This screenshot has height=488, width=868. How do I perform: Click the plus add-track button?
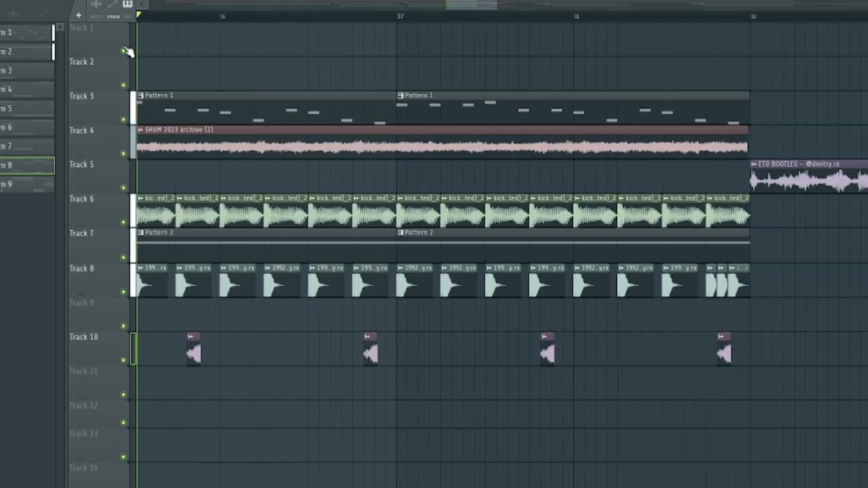click(79, 15)
